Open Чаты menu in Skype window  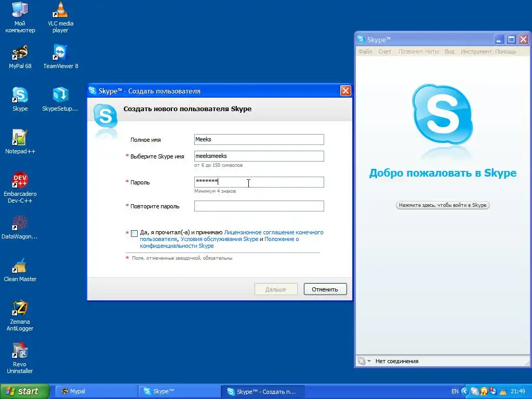(432, 51)
